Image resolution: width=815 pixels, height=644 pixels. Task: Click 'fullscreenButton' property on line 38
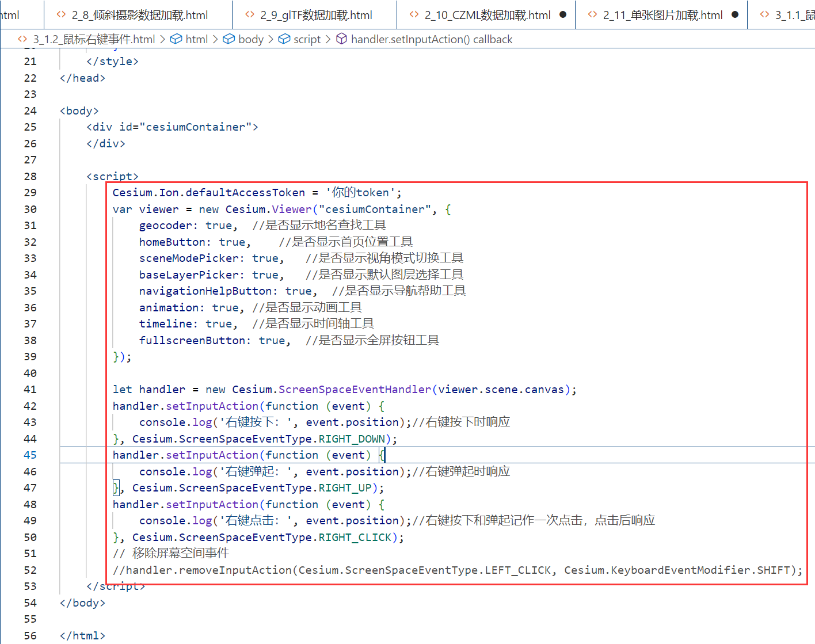192,341
